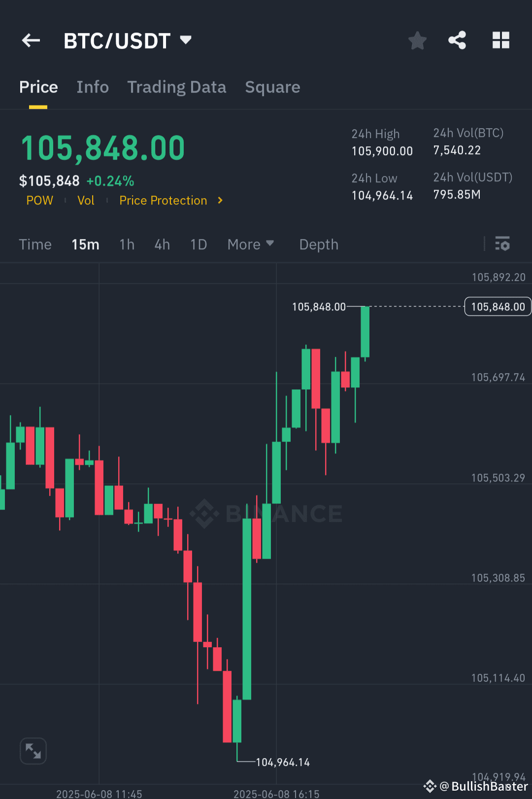Enable the 1D chart timeframe
532x799 pixels.
pyautogui.click(x=198, y=244)
